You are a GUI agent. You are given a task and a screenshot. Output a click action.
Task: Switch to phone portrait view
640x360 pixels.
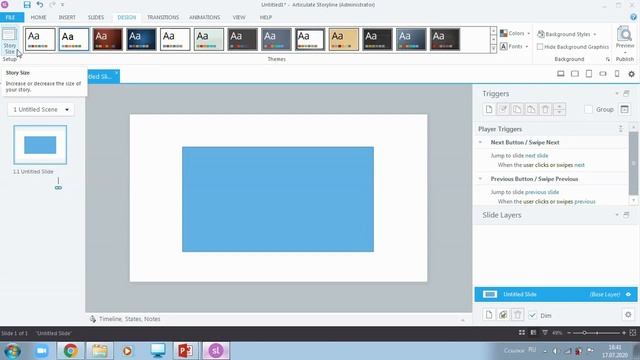[617, 74]
